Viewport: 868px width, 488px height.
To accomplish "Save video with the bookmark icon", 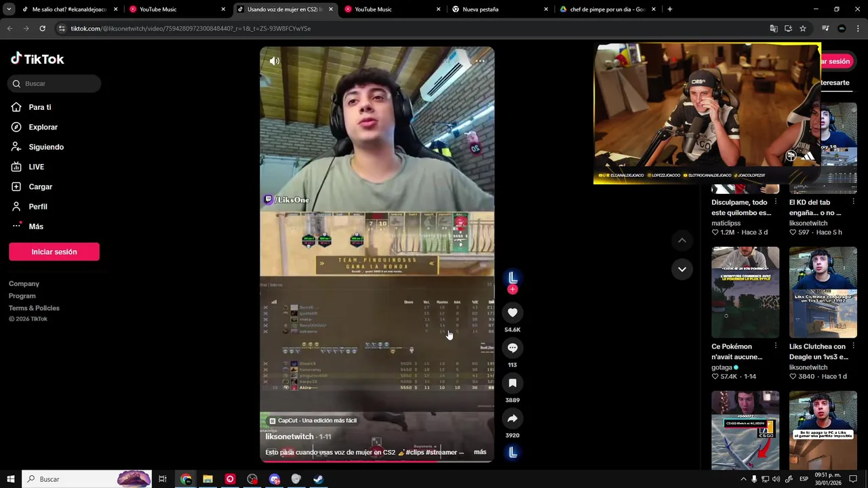I will pyautogui.click(x=513, y=383).
